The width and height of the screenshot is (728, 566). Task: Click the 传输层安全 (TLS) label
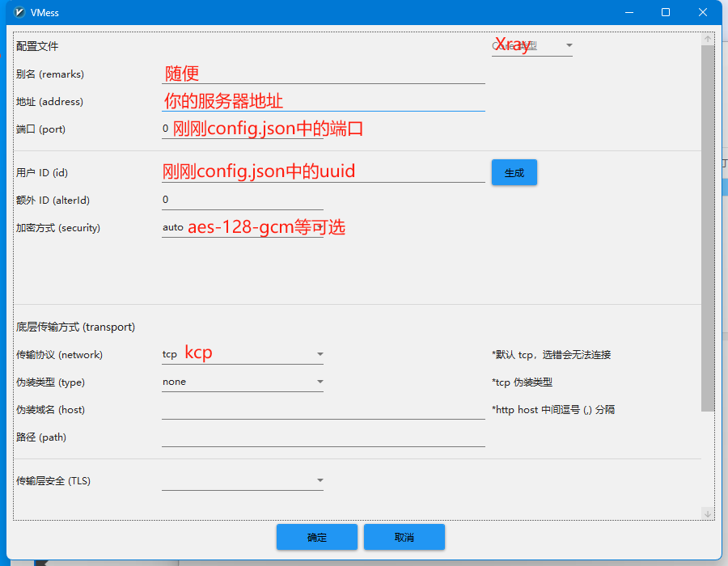click(x=53, y=481)
